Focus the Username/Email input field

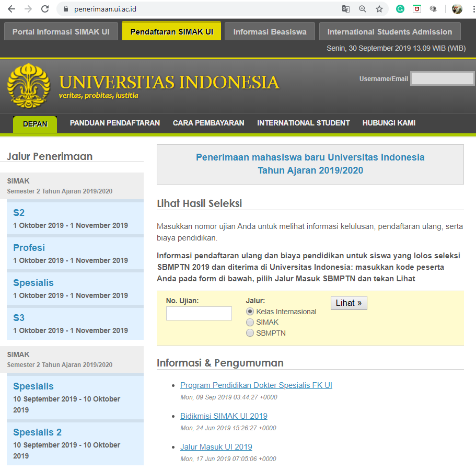pyautogui.click(x=443, y=79)
